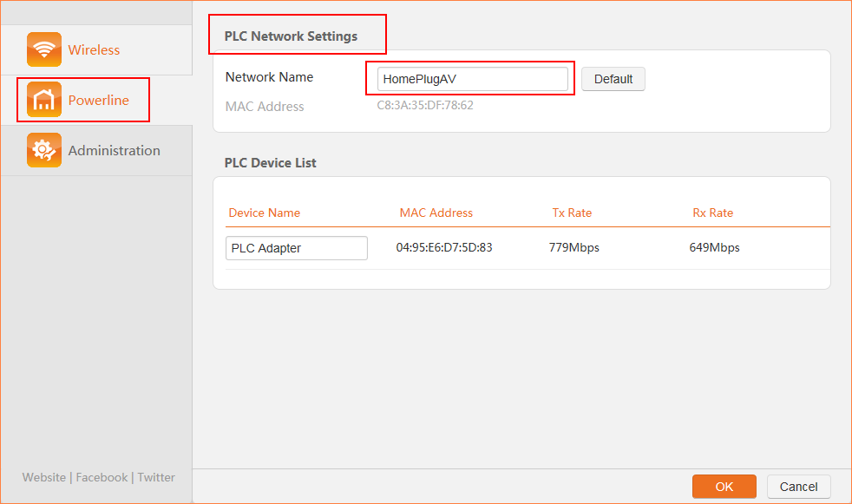Select the Rx Rate column header

click(712, 213)
